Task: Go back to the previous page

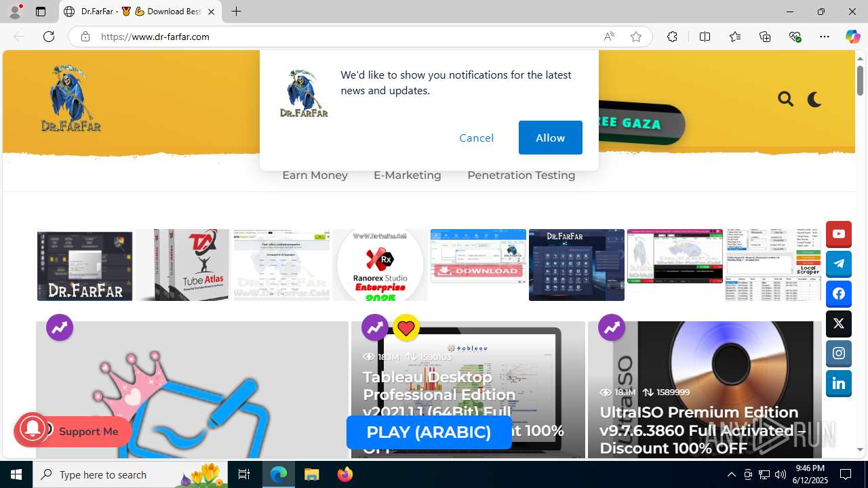Action: [x=19, y=37]
